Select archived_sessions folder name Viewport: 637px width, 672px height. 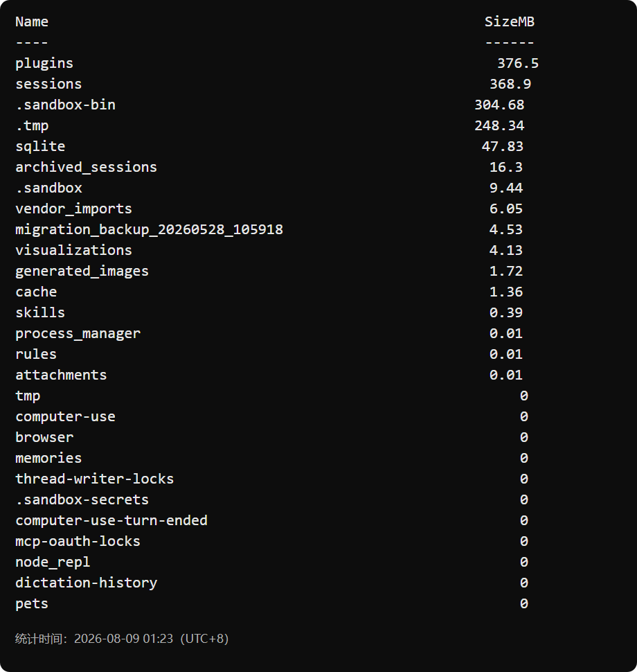(x=86, y=167)
